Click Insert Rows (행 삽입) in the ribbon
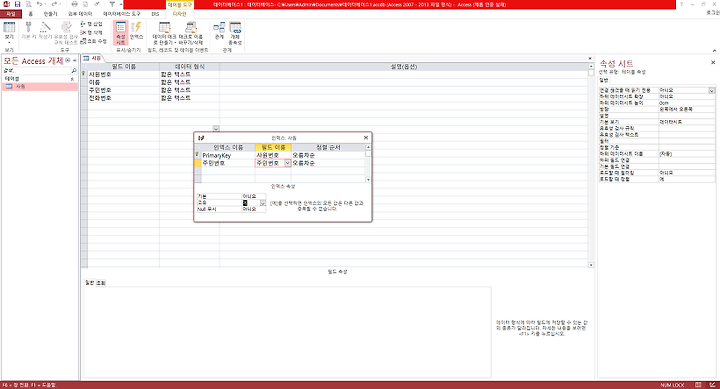This screenshot has height=389, width=720. pos(91,24)
